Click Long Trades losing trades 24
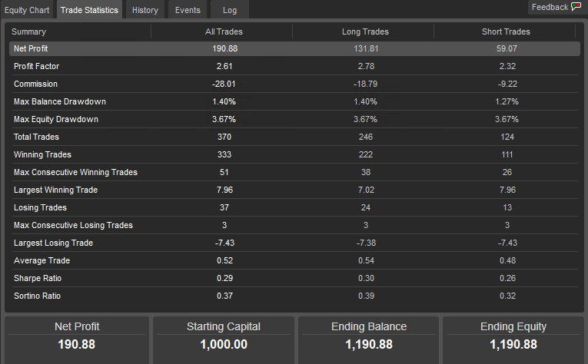This screenshot has height=364, width=588. [366, 207]
